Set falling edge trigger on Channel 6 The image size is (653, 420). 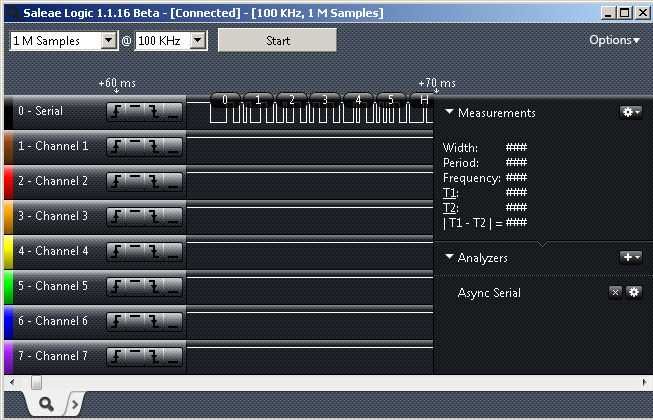tap(155, 321)
